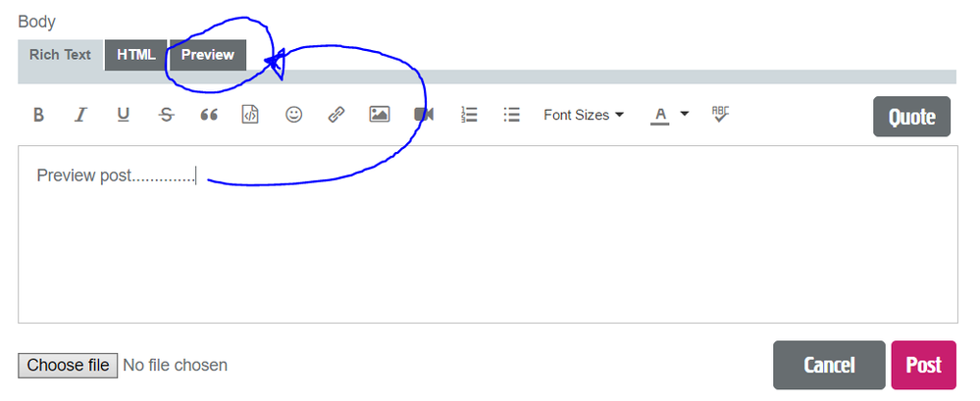Switch to the Preview tab
The image size is (980, 401).
tap(208, 55)
